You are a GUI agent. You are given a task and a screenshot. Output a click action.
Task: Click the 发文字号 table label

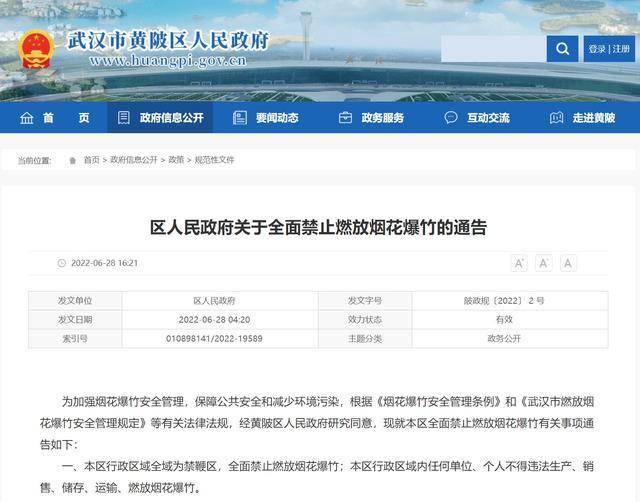(365, 301)
